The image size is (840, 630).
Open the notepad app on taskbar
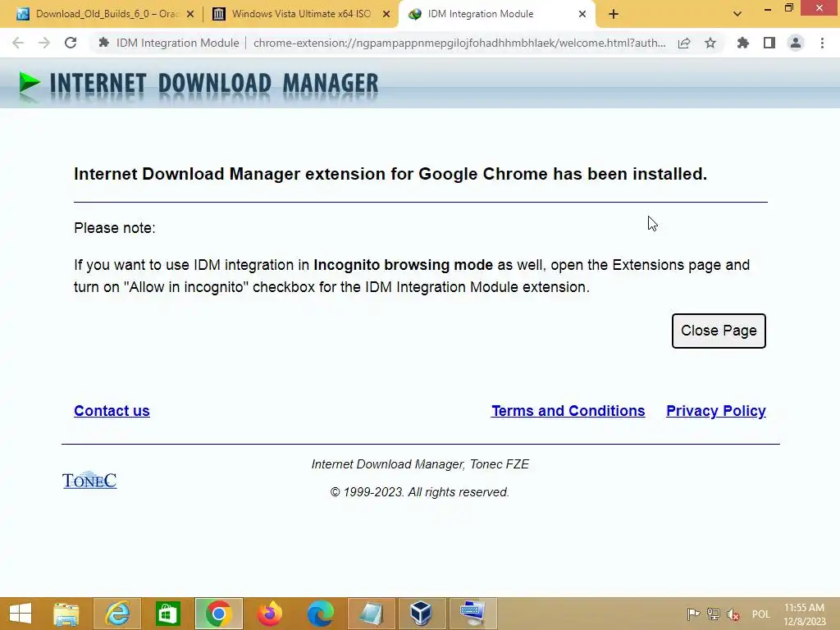click(x=372, y=614)
